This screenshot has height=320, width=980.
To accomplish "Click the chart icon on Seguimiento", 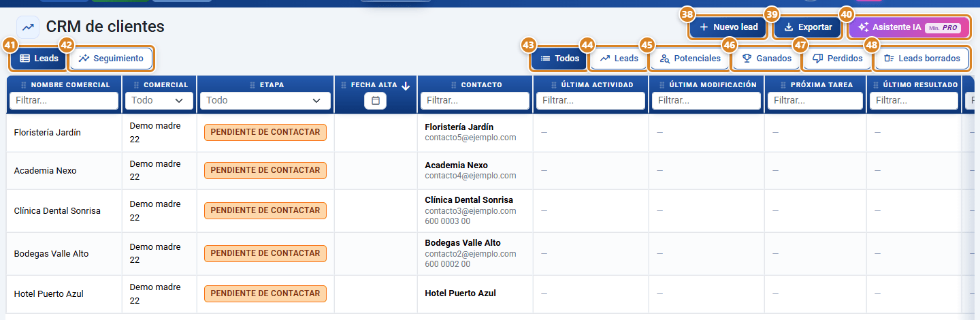I will click(x=84, y=59).
